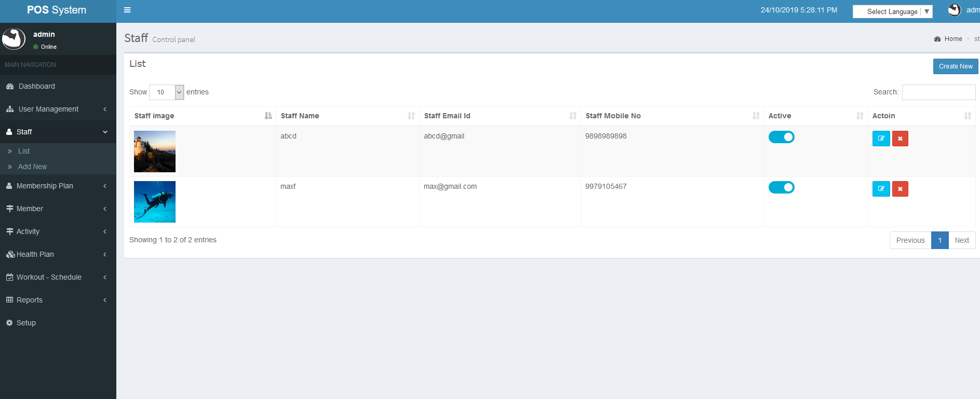Click the staff name abcd
The image size is (980, 399).
coord(288,136)
